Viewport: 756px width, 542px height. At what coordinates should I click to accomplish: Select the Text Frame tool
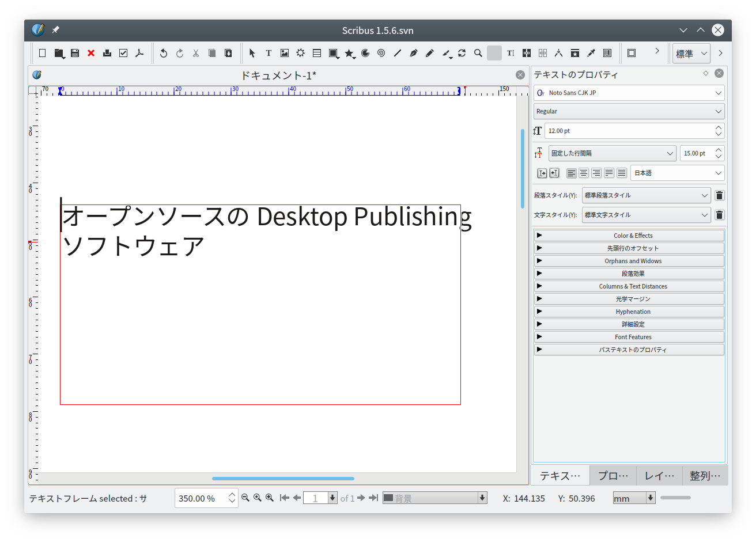[269, 53]
